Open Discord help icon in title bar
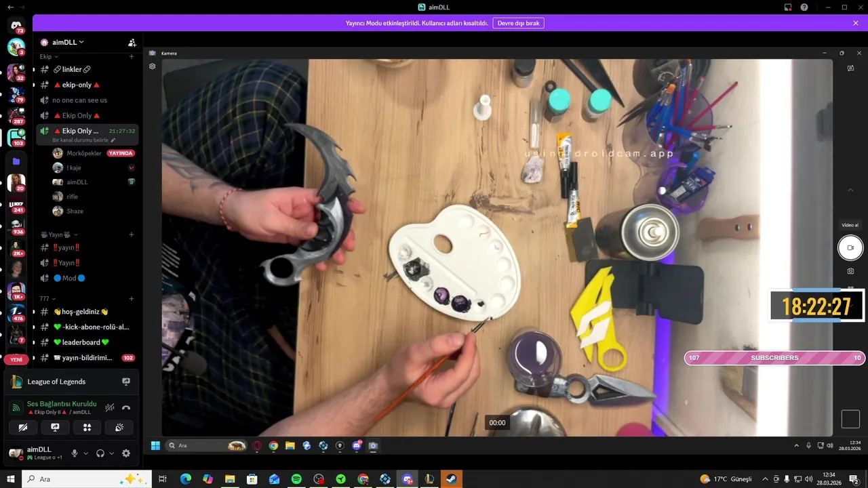 click(x=804, y=7)
